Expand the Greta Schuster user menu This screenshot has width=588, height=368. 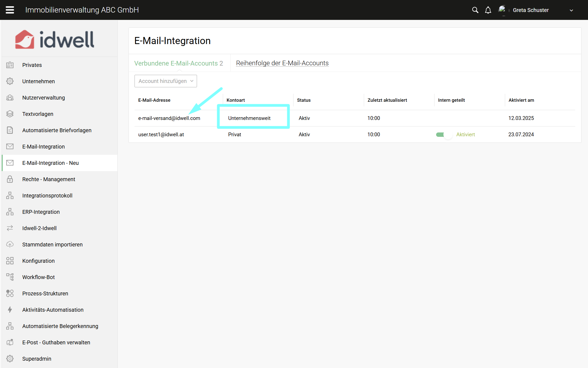[x=571, y=10]
